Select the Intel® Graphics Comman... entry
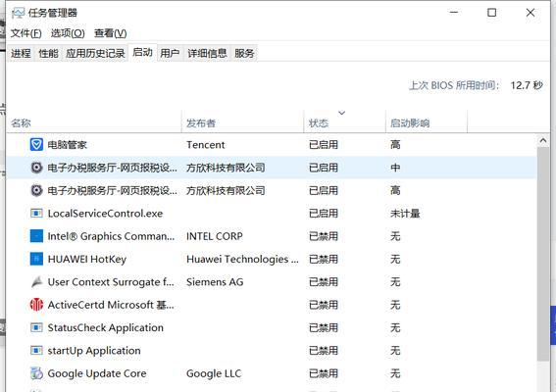 (111, 236)
